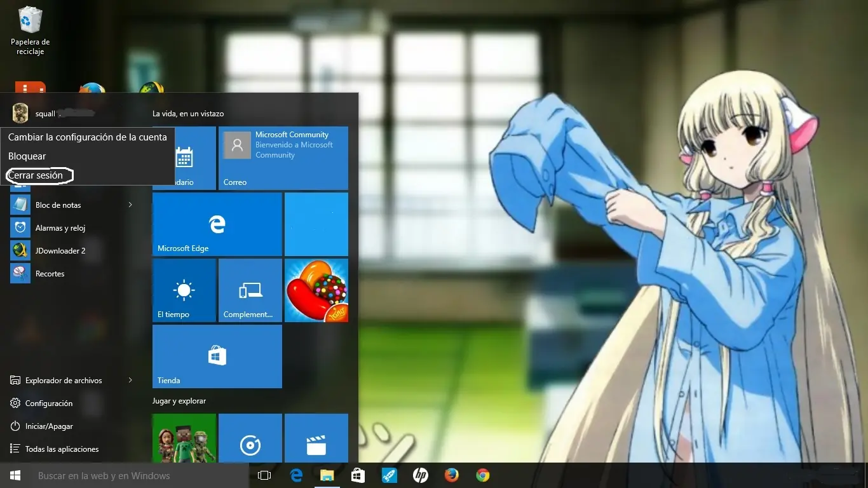Open the Películas y TV tile
This screenshot has height=488, width=868.
point(316,438)
